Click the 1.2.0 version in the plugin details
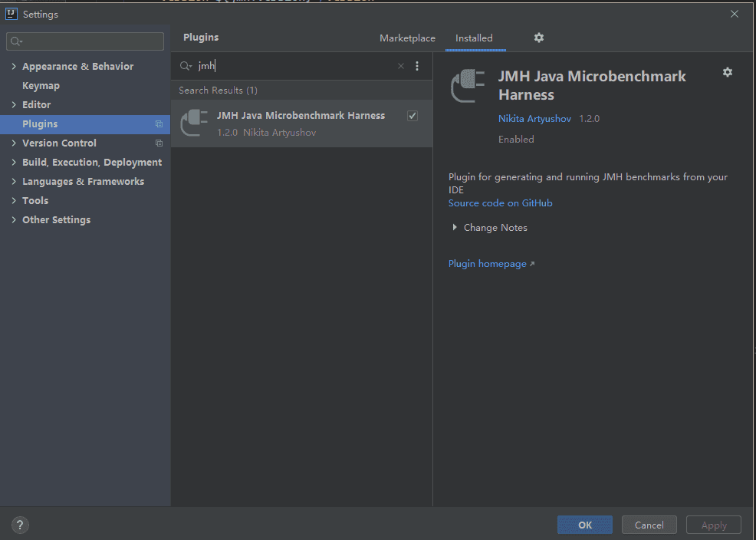756x540 pixels. click(589, 119)
